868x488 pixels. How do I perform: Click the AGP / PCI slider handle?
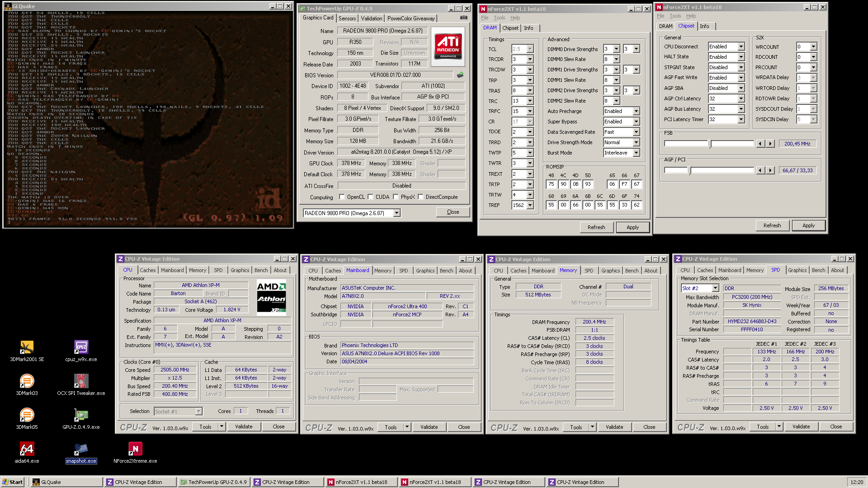tap(689, 170)
